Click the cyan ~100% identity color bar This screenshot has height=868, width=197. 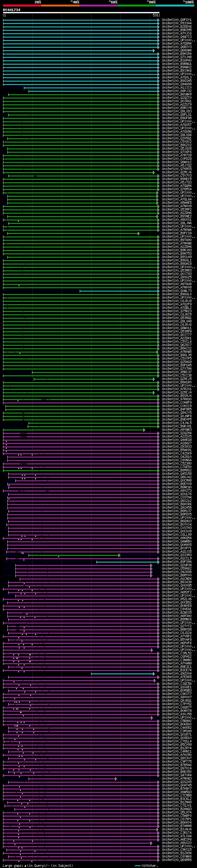pyautogui.click(x=175, y=6)
